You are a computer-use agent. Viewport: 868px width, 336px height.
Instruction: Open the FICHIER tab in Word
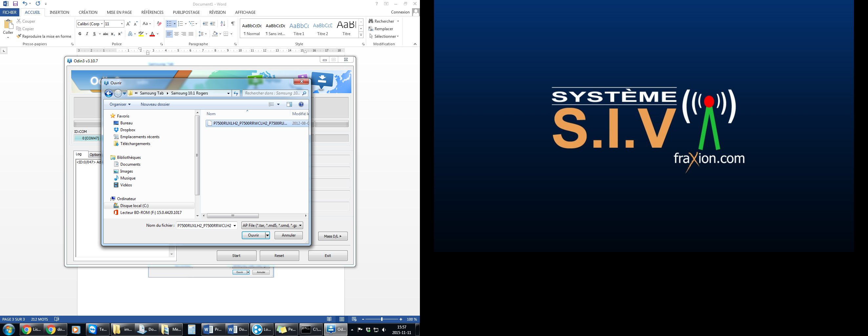10,12
